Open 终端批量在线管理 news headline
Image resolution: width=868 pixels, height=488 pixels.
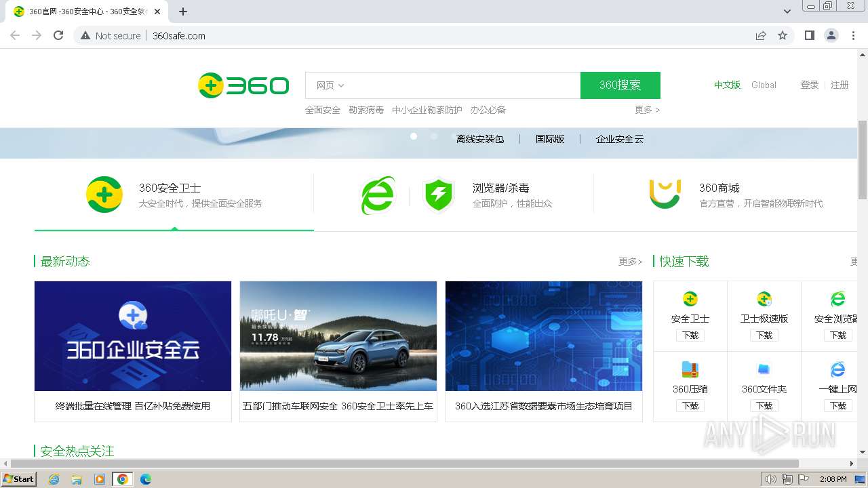tap(133, 406)
